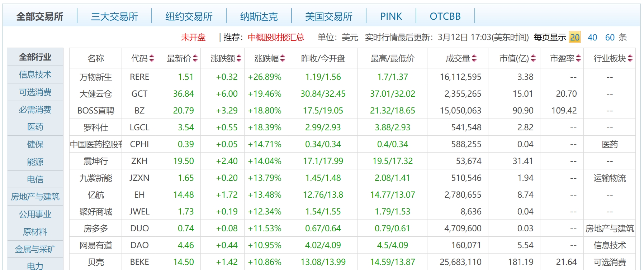Open stock BOSS直聘
Screen dimensions: 644x270
pyautogui.click(x=96, y=111)
